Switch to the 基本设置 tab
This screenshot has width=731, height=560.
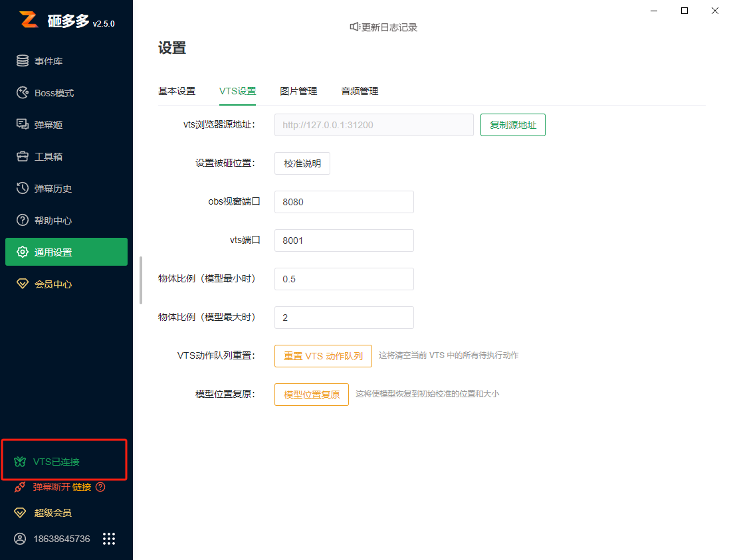click(x=177, y=91)
